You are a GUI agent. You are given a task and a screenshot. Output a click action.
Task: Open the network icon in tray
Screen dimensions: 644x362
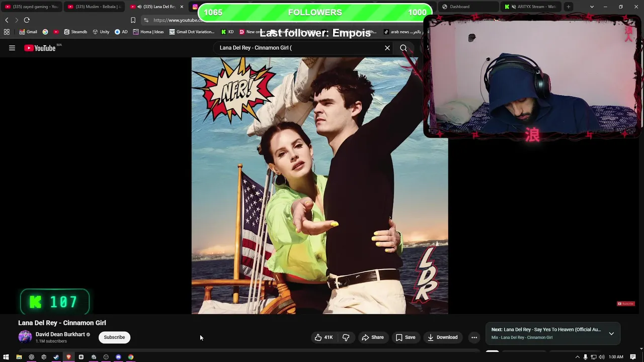(594, 357)
